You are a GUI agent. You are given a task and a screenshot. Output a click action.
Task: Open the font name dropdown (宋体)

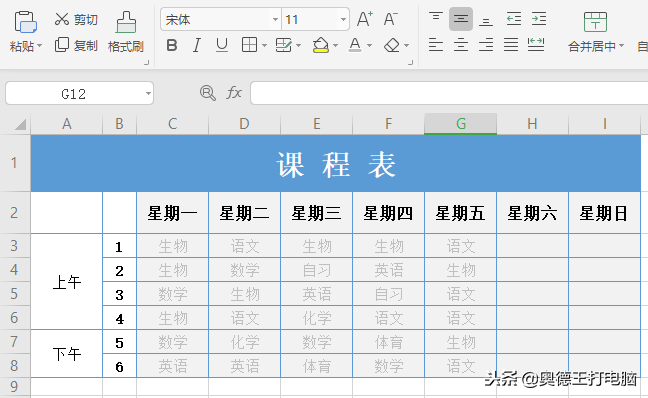click(275, 19)
